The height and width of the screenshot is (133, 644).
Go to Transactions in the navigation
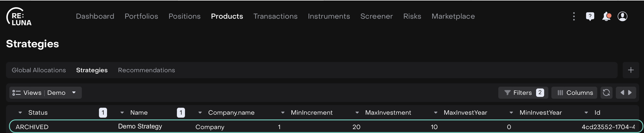tap(275, 16)
